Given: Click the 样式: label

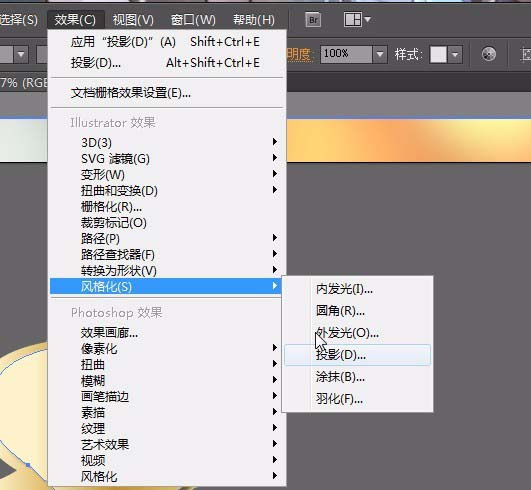Looking at the screenshot, I should click(408, 54).
